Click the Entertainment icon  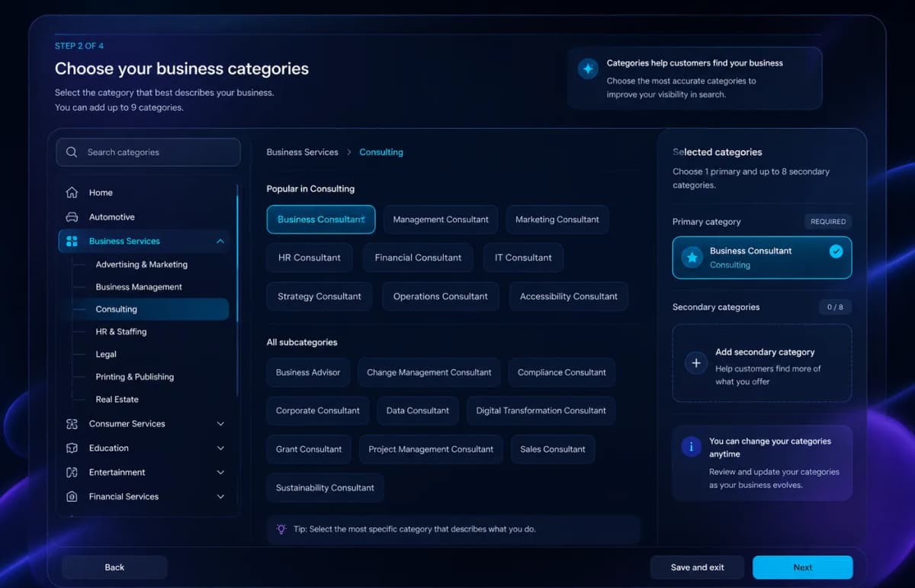click(x=72, y=472)
